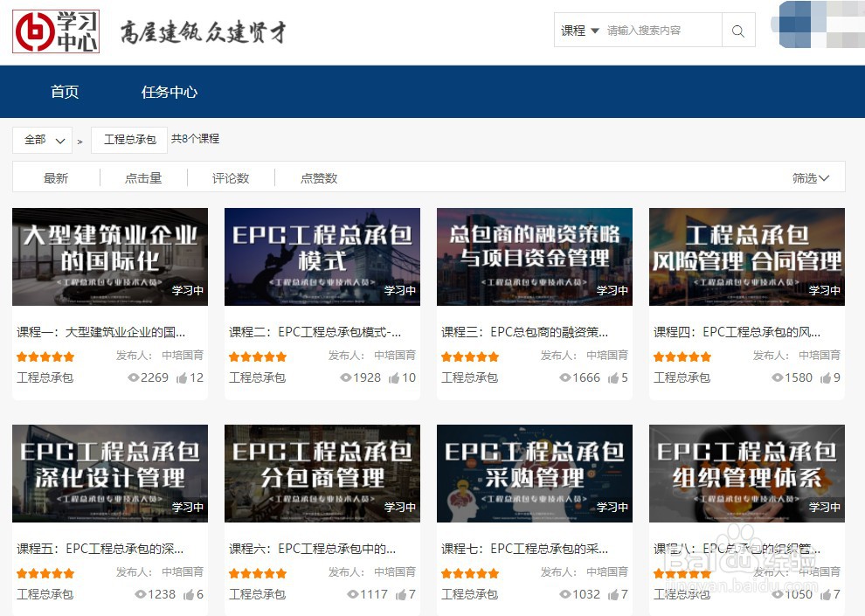Enable sorting by 点击量
This screenshot has width=865, height=616.
click(142, 176)
